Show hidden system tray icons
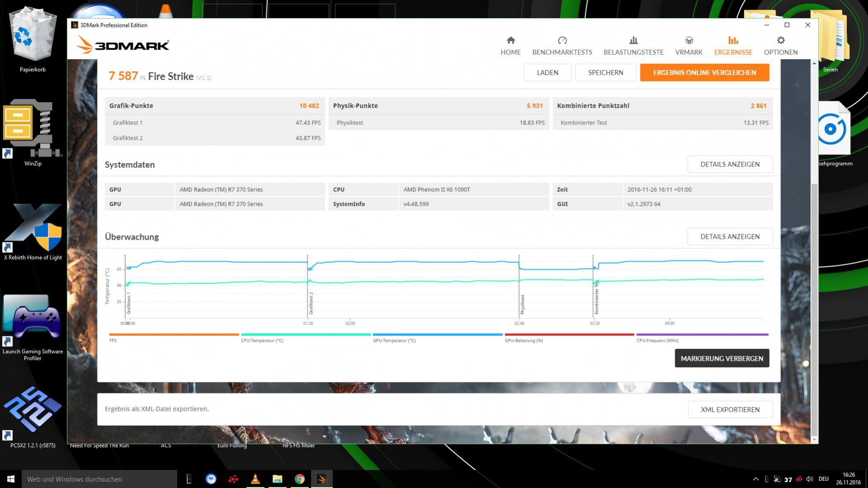The height and width of the screenshot is (488, 868). tap(755, 479)
